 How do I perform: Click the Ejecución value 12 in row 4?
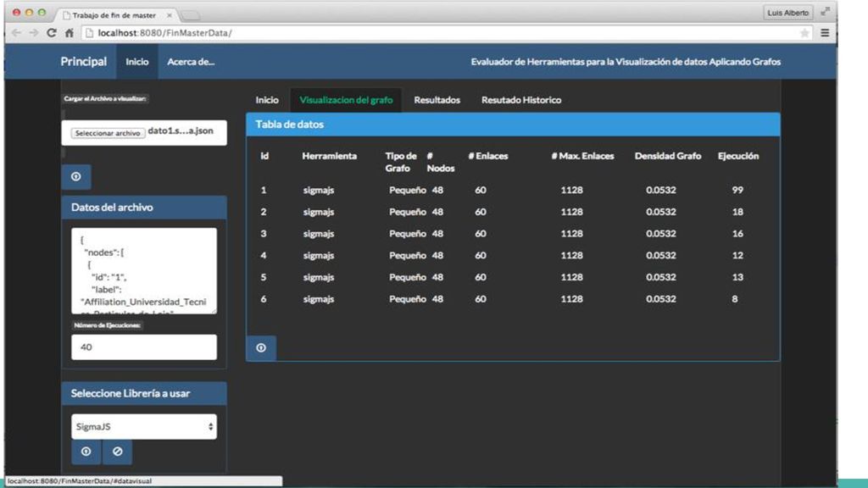737,256
